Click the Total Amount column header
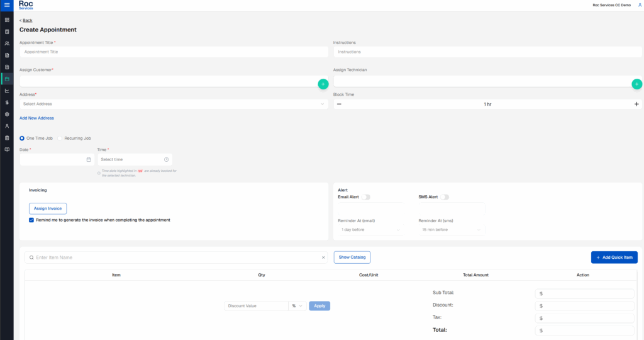This screenshot has height=340, width=644. tap(475, 275)
